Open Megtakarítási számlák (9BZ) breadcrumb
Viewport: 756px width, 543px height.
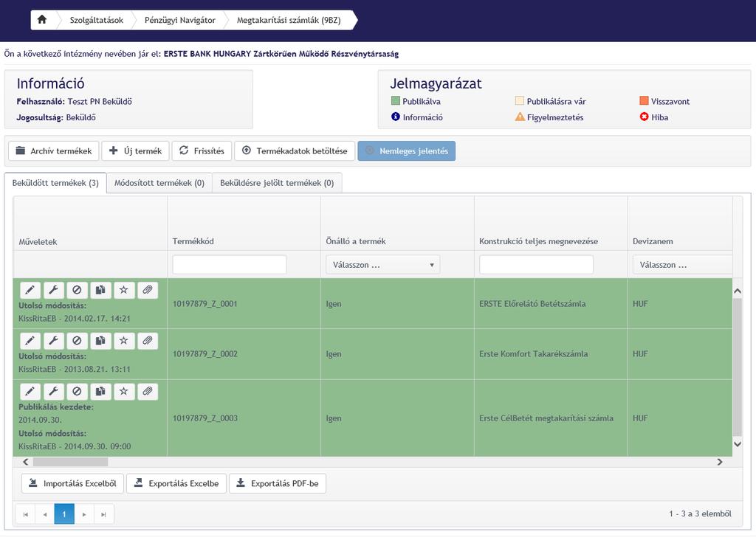pyautogui.click(x=289, y=20)
